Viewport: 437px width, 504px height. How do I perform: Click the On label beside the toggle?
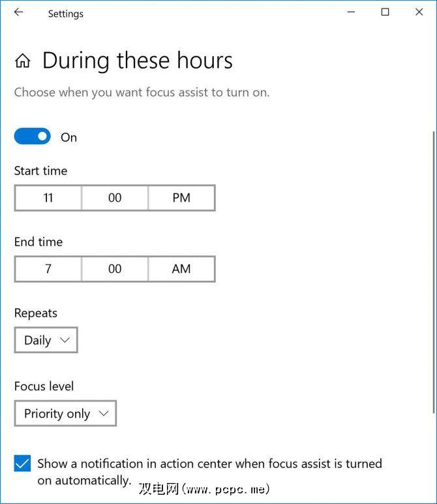pyautogui.click(x=68, y=137)
